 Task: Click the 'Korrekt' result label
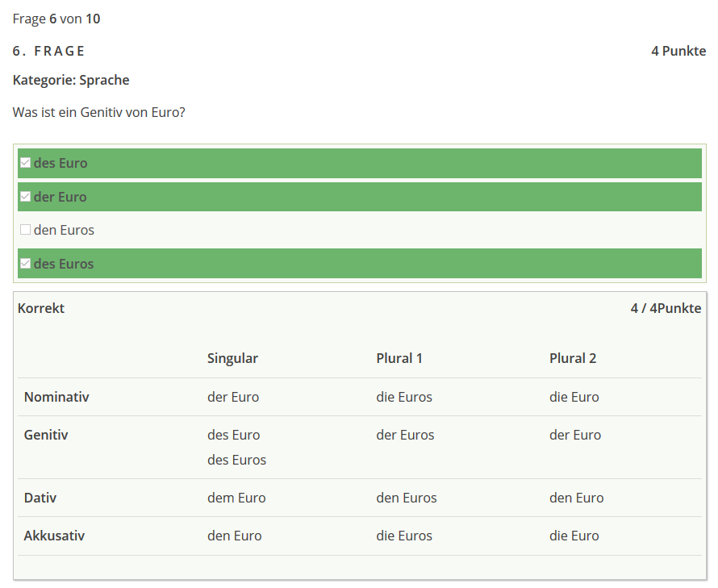point(41,308)
